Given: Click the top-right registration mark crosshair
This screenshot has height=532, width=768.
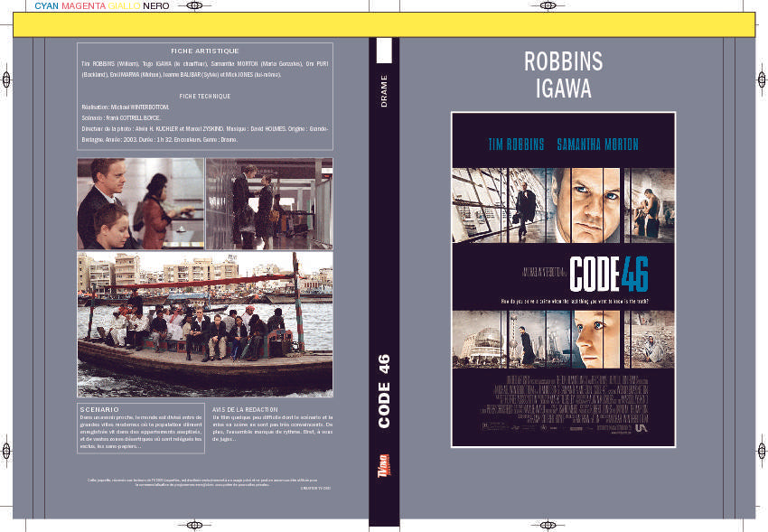Looking at the screenshot, I should click(x=549, y=8).
